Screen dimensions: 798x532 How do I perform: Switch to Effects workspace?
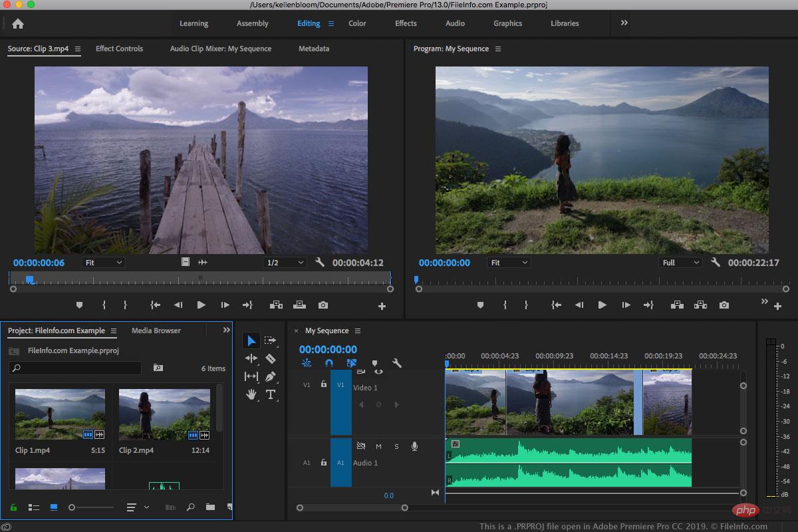pos(406,23)
